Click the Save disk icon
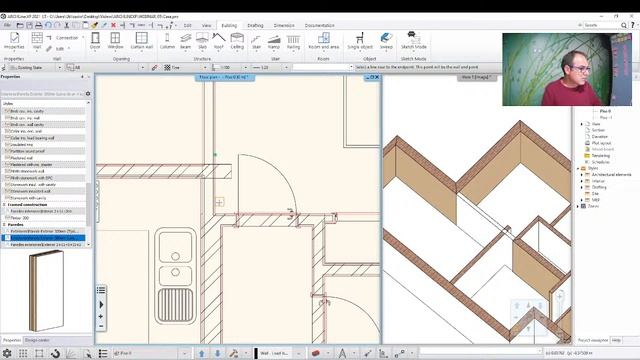Viewport: 640px width, 360px height. 29,25
